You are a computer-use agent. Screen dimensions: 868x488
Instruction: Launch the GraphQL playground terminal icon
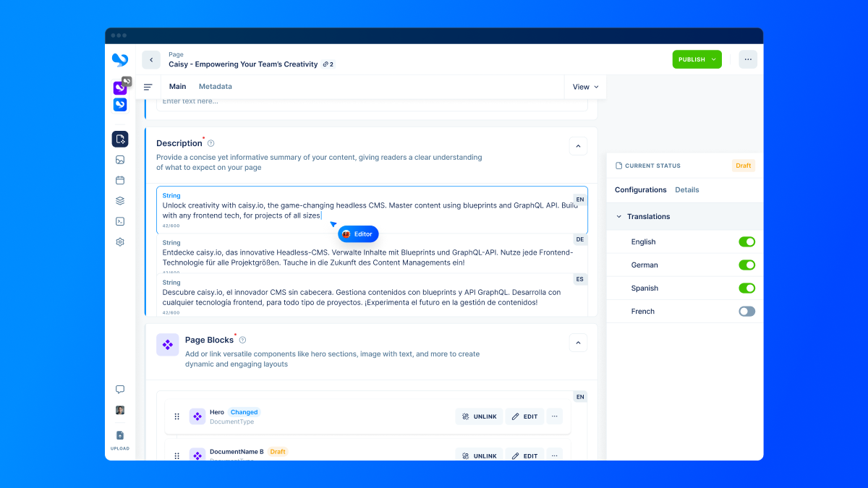(120, 221)
